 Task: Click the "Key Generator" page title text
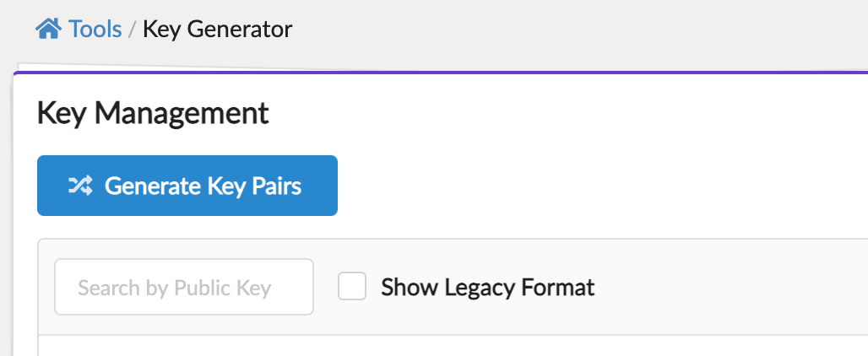pos(217,30)
